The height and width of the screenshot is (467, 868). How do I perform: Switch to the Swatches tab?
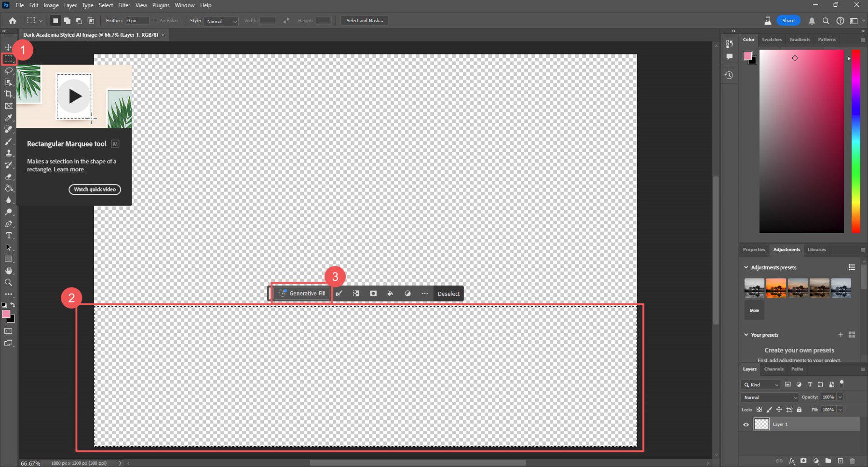772,40
